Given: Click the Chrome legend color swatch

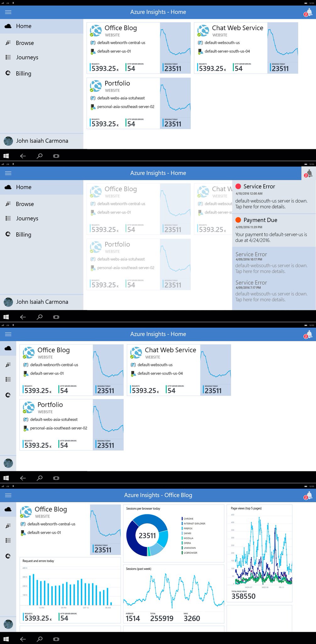Looking at the screenshot, I should point(182,519).
